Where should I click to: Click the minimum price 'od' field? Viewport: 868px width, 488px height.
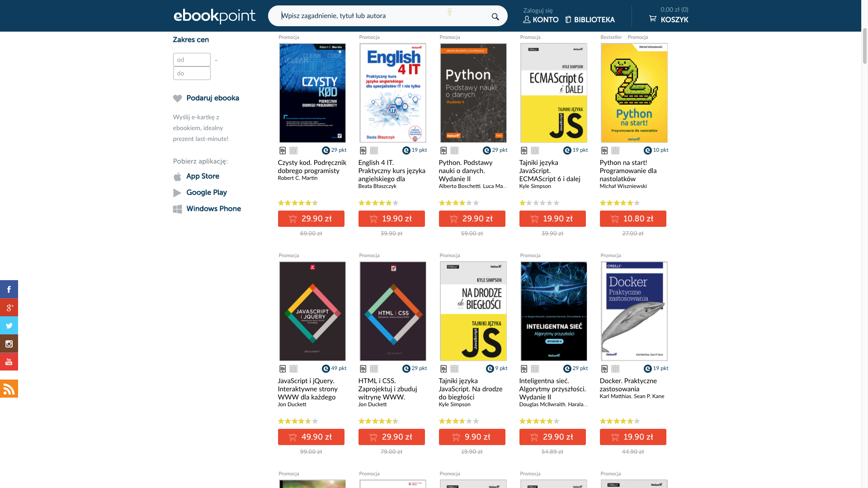click(x=192, y=60)
